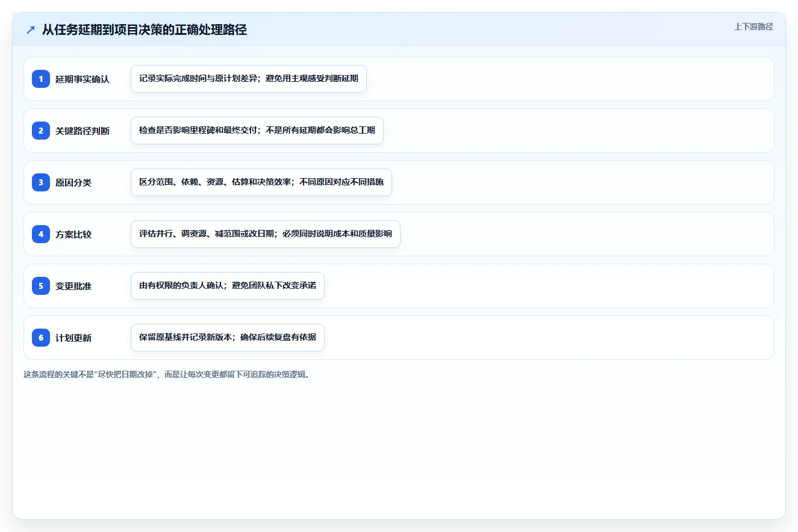Select the 变更批准 step label
The height and width of the screenshot is (532, 798).
tap(73, 286)
